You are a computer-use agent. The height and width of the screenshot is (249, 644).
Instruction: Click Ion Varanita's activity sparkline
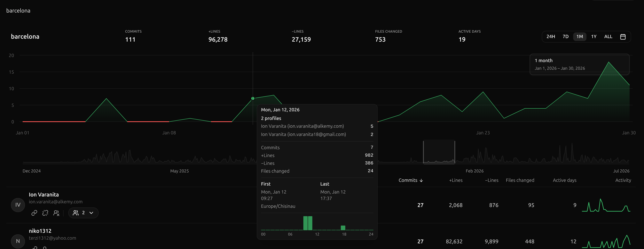pos(606,205)
